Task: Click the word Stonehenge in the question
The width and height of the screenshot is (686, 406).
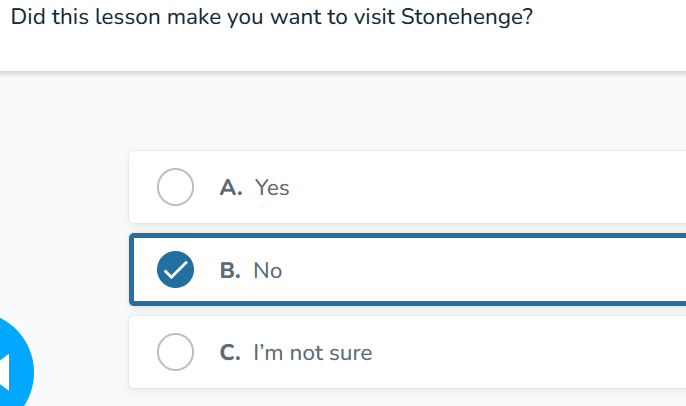Action: [467, 18]
